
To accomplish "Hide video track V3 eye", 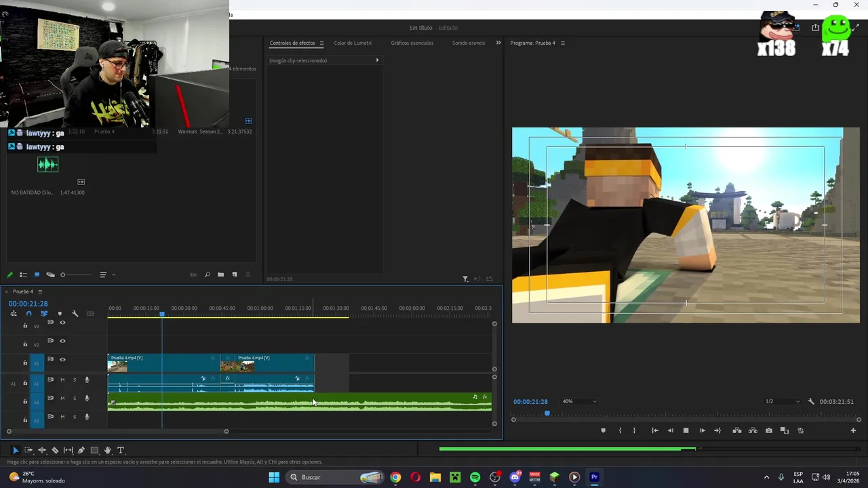I will [62, 323].
